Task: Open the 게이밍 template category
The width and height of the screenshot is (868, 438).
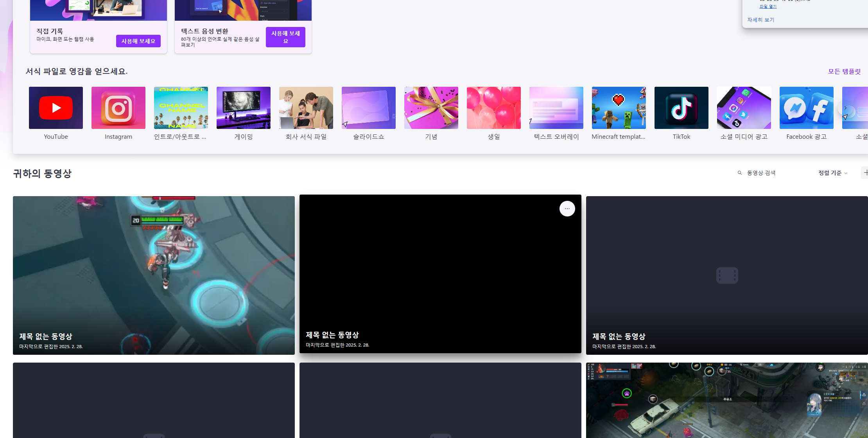Action: click(243, 108)
